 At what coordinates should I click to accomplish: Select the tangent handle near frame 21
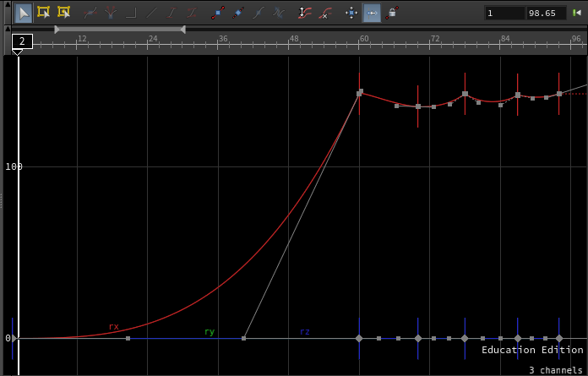click(128, 339)
